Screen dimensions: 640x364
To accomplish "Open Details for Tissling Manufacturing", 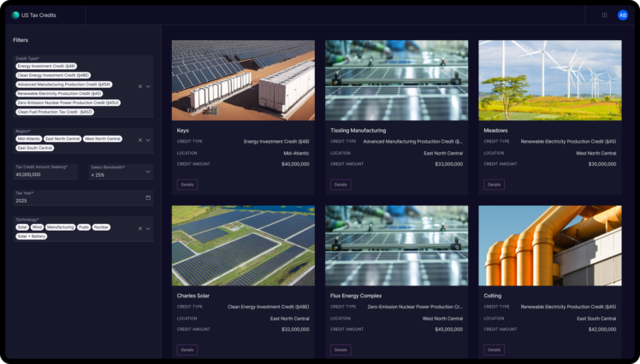I will click(x=341, y=185).
